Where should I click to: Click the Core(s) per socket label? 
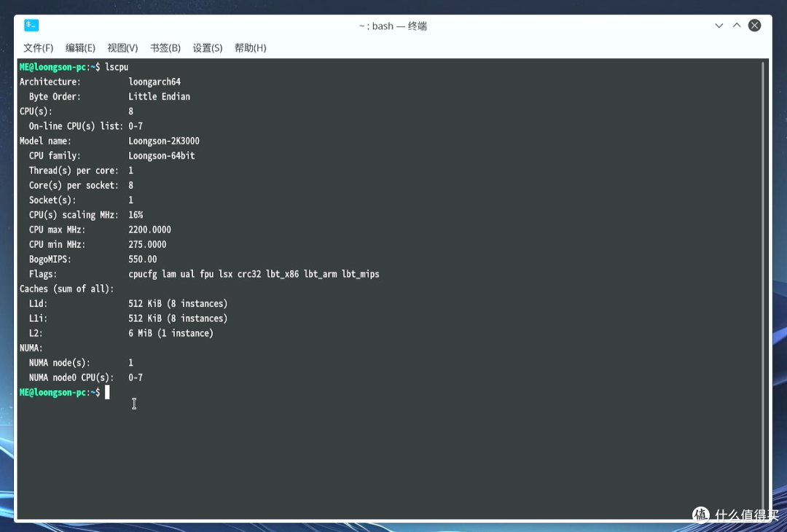click(x=74, y=185)
